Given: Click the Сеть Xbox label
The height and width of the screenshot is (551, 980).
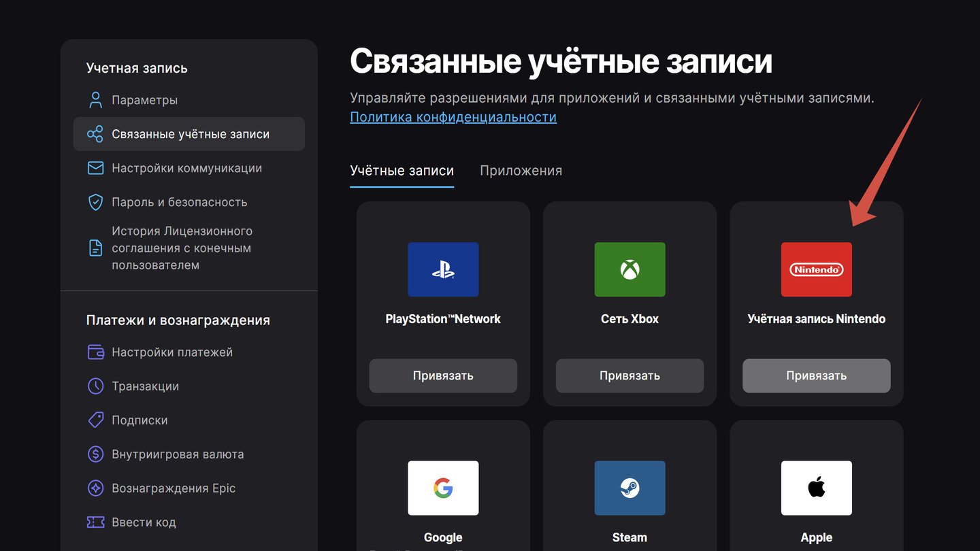Looking at the screenshot, I should click(x=630, y=319).
